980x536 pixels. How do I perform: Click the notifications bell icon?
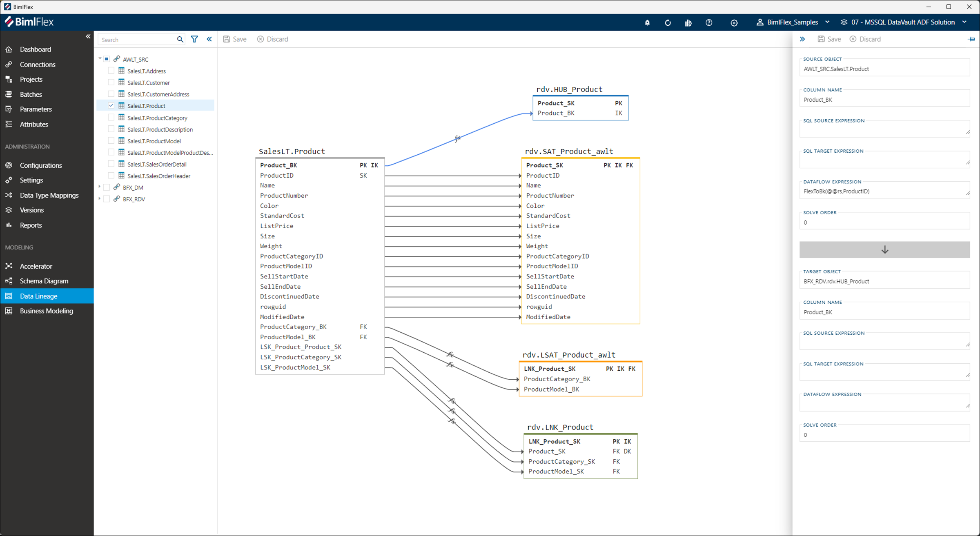[x=647, y=22]
